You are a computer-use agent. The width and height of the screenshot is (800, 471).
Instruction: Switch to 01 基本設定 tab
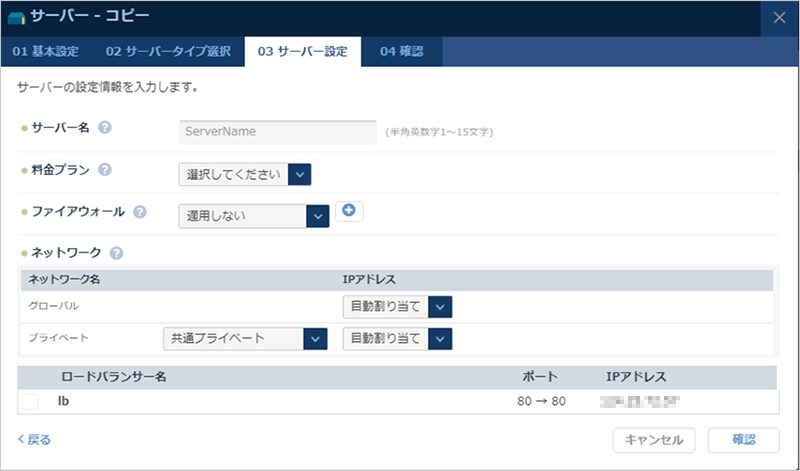pyautogui.click(x=46, y=52)
